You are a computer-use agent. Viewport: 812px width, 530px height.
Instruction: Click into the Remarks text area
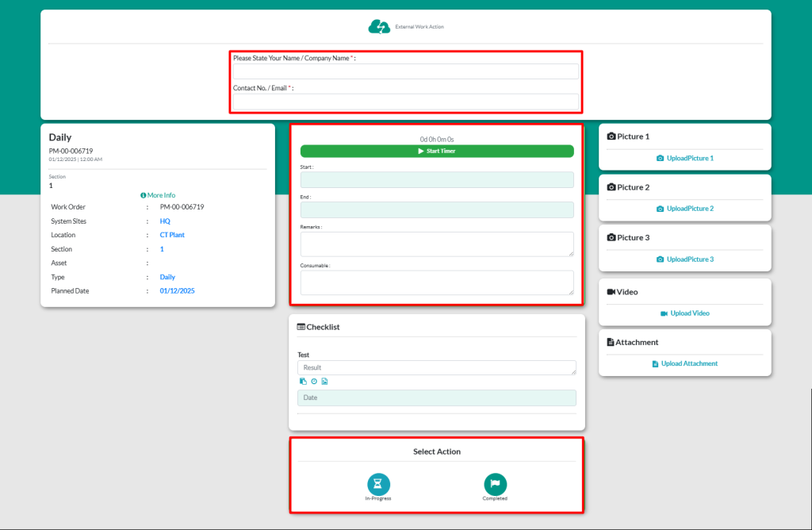(x=437, y=244)
